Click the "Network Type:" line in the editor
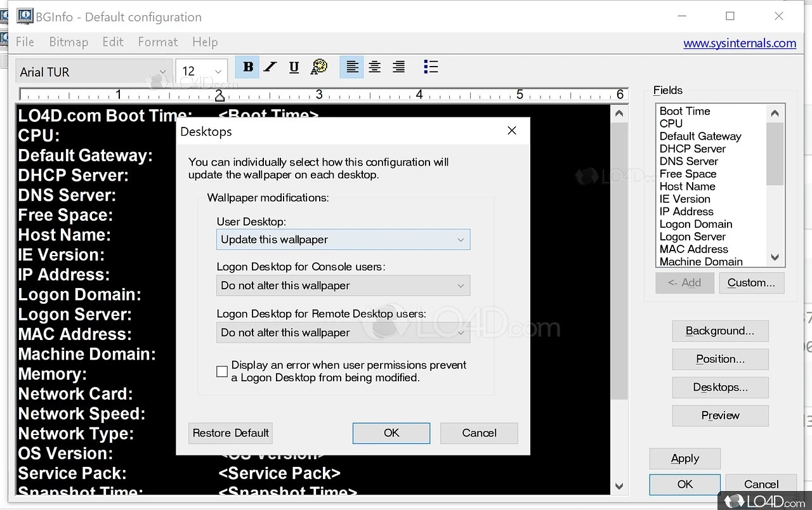 (76, 434)
